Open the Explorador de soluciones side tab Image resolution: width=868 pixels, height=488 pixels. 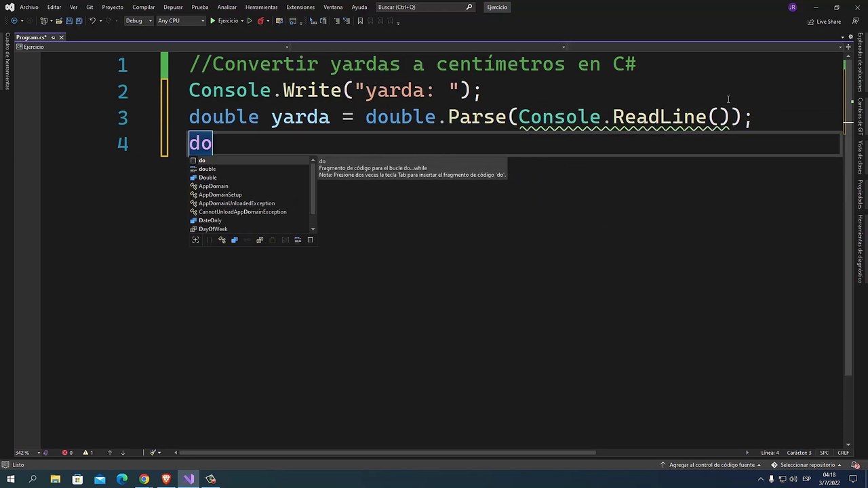click(860, 62)
